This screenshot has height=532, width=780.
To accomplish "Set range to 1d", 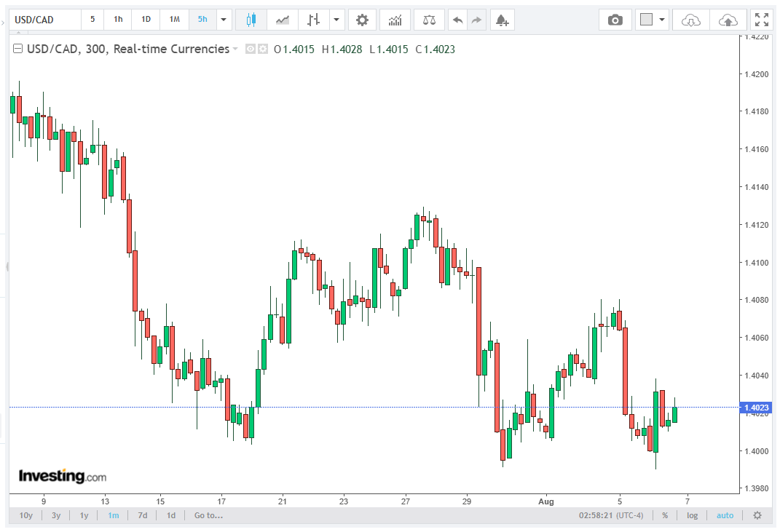I will pos(170,515).
